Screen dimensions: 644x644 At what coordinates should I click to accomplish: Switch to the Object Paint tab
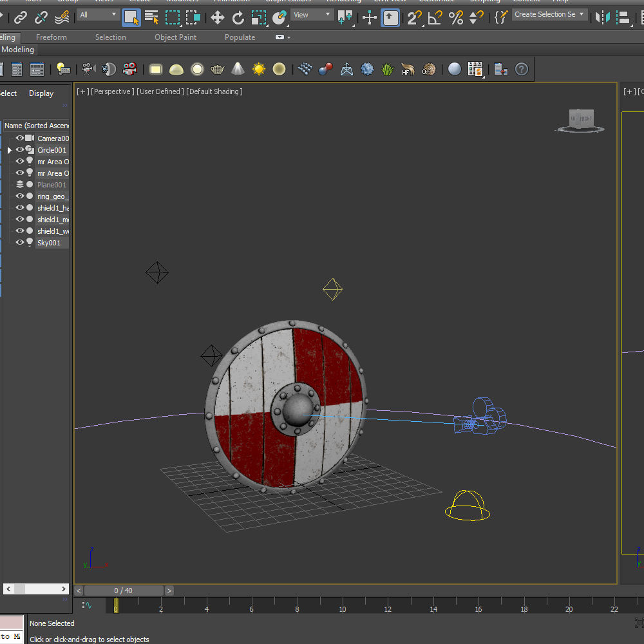(175, 37)
